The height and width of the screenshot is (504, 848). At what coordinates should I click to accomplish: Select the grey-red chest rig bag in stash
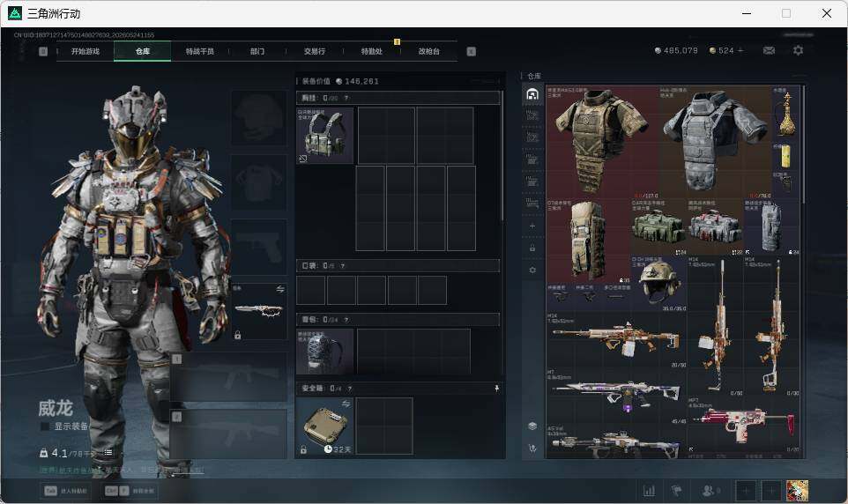(714, 226)
